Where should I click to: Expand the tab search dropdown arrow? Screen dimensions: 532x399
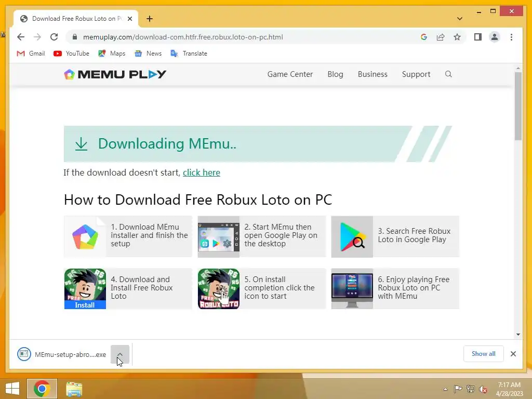point(459,19)
